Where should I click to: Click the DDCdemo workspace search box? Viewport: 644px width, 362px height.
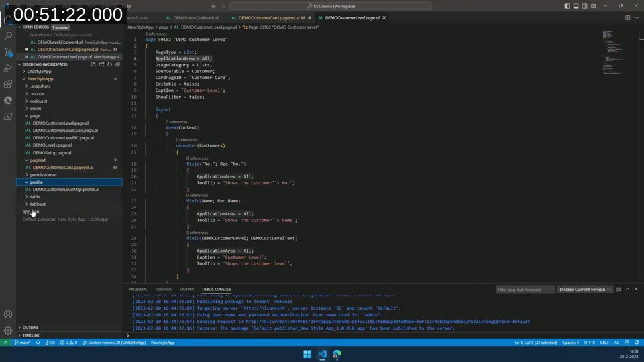tap(331, 6)
